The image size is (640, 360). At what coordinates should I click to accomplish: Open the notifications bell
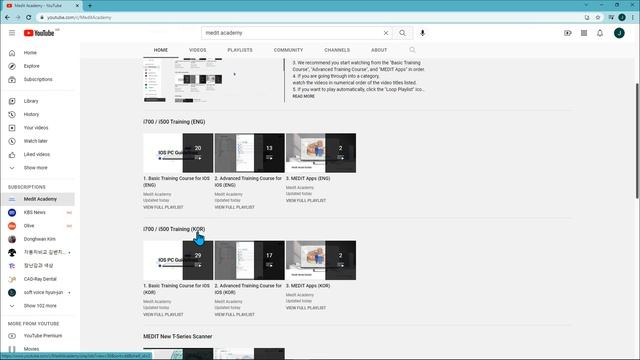coord(600,33)
